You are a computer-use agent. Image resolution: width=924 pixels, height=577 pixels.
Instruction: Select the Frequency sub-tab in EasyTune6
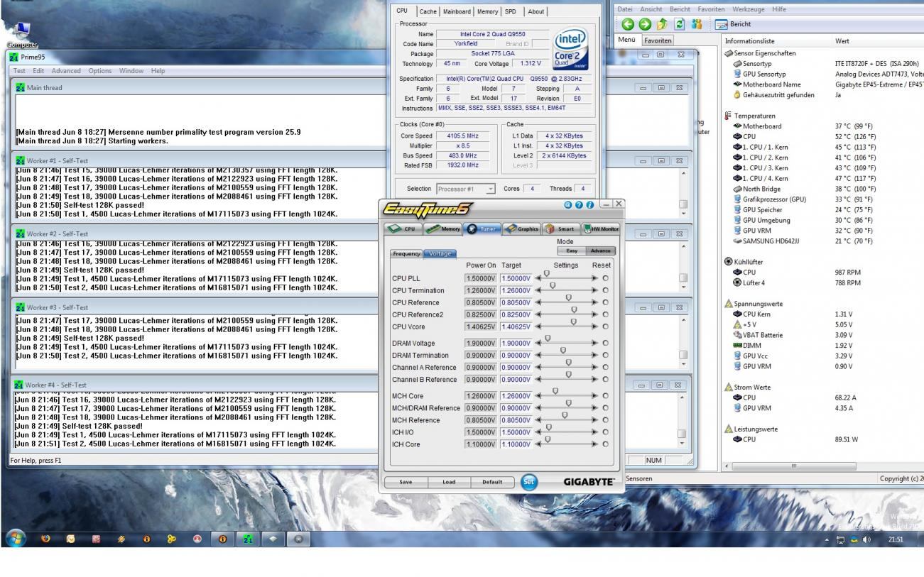tap(406, 253)
